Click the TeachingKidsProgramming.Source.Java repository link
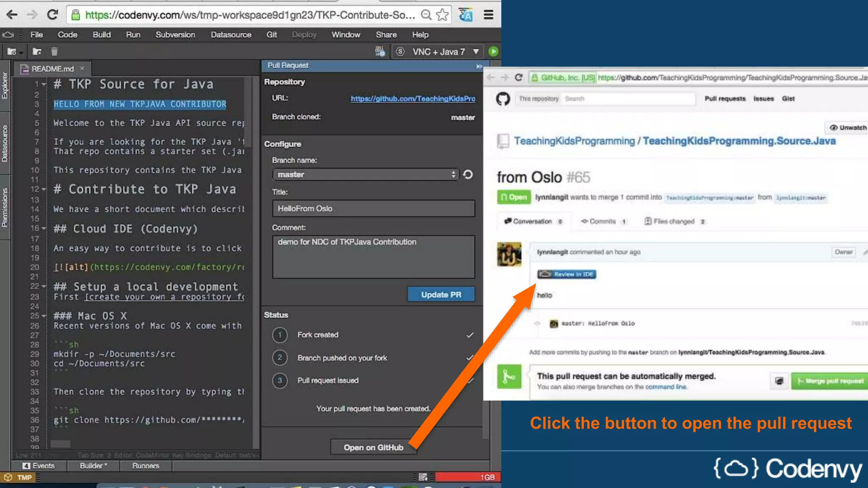The width and height of the screenshot is (868, 488). [739, 141]
